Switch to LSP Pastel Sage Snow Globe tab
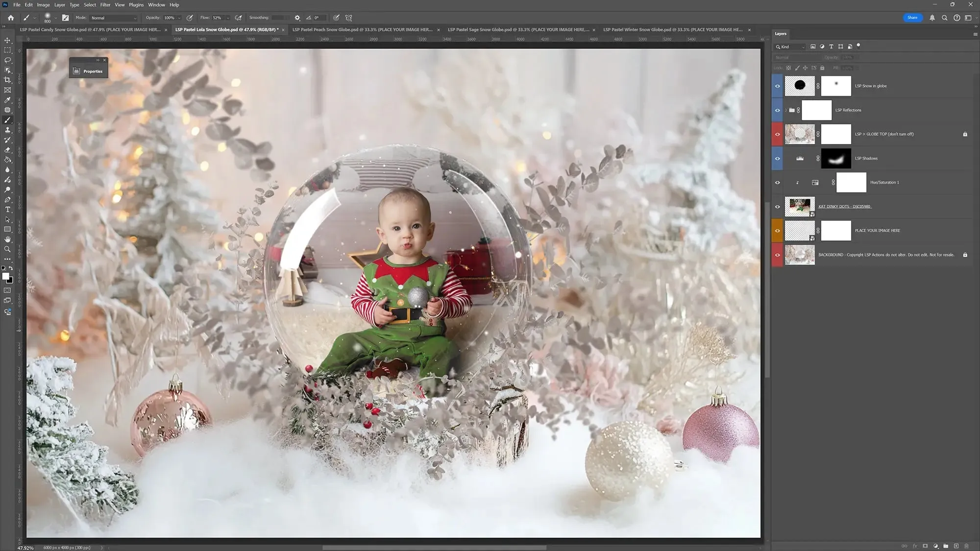Screen dimensions: 980x551 518,29
